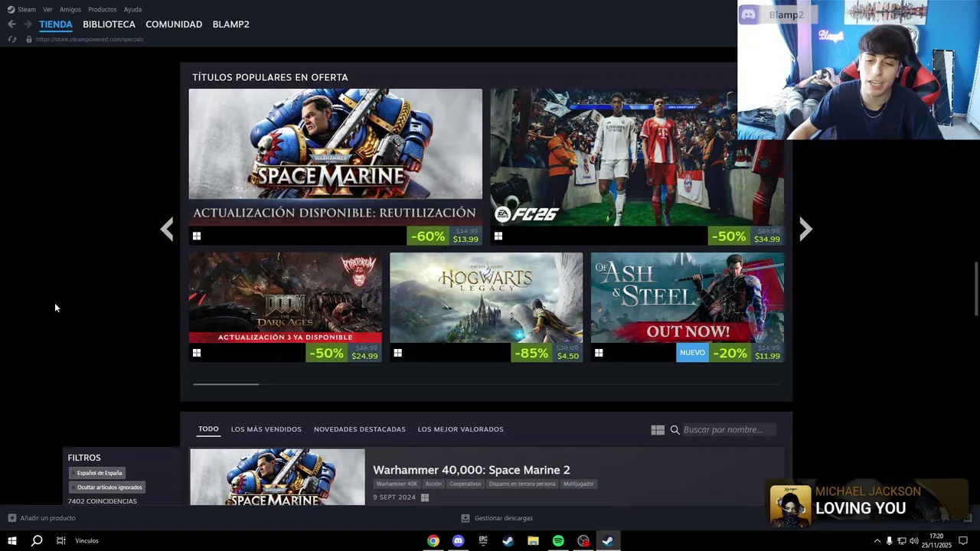
Task: Show hidden system tray icons
Action: (877, 541)
